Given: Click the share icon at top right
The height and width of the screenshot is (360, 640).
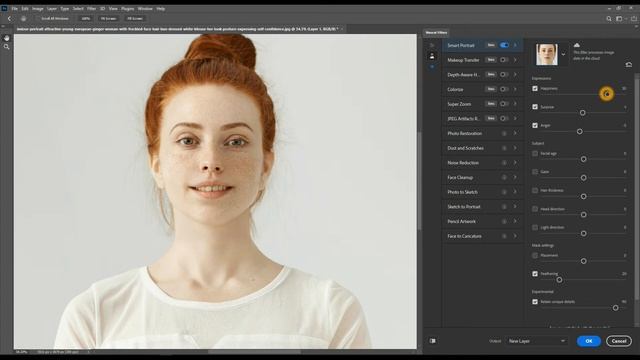Looking at the screenshot, I should point(634,18).
